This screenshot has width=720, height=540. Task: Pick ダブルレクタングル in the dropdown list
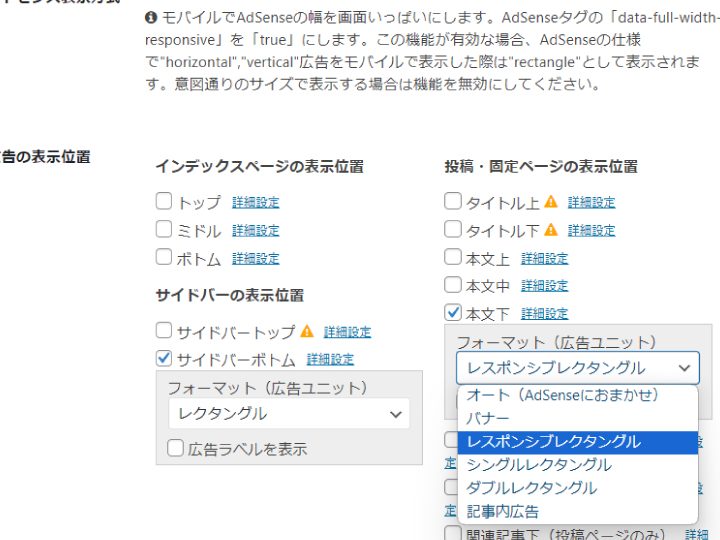(x=578, y=488)
